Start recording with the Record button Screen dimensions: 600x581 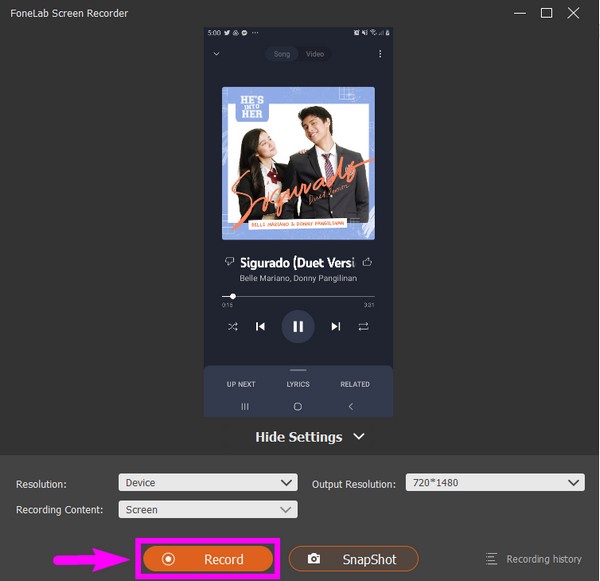208,559
